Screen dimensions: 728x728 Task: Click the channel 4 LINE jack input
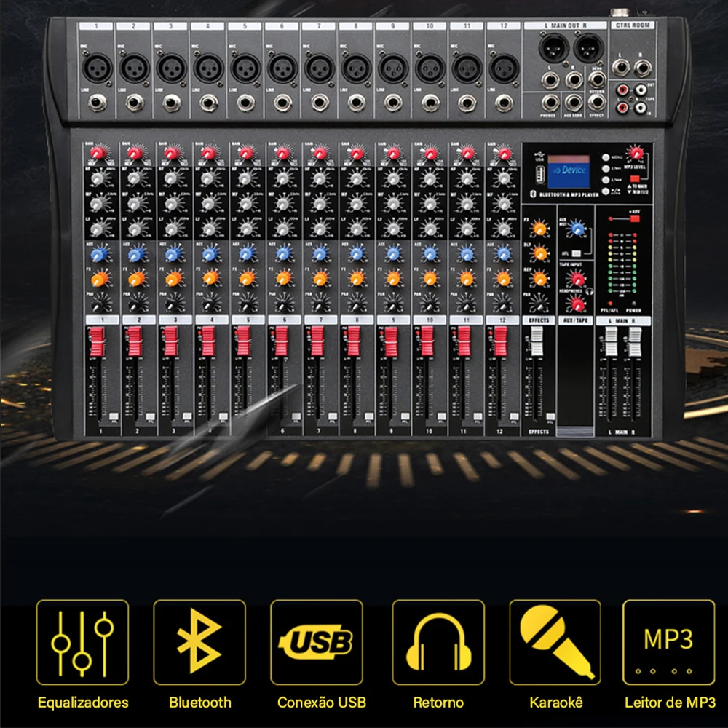[208, 103]
